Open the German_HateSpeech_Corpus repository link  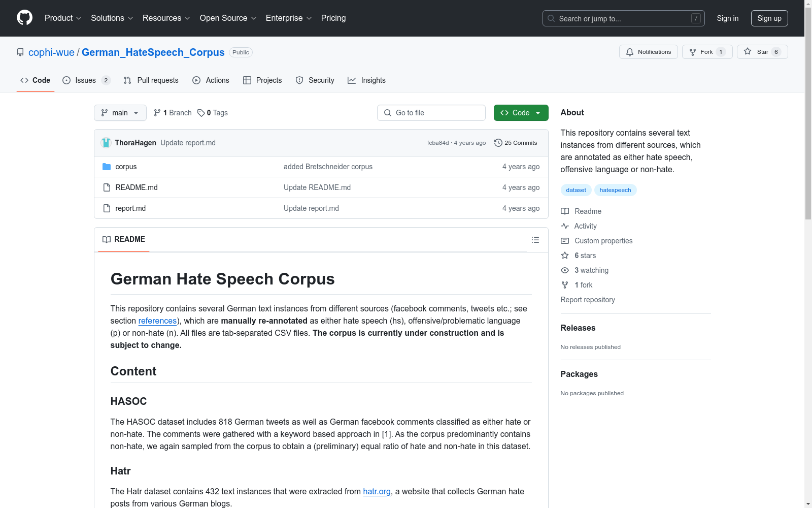[153, 52]
